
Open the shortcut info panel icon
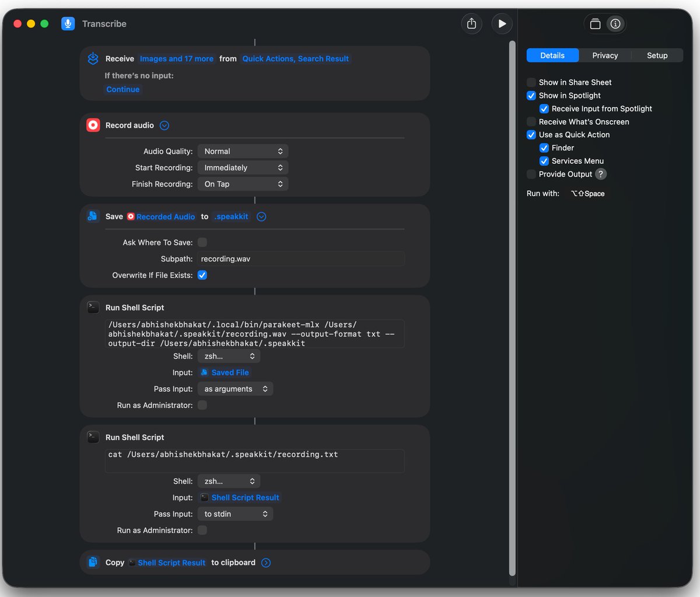(x=617, y=24)
